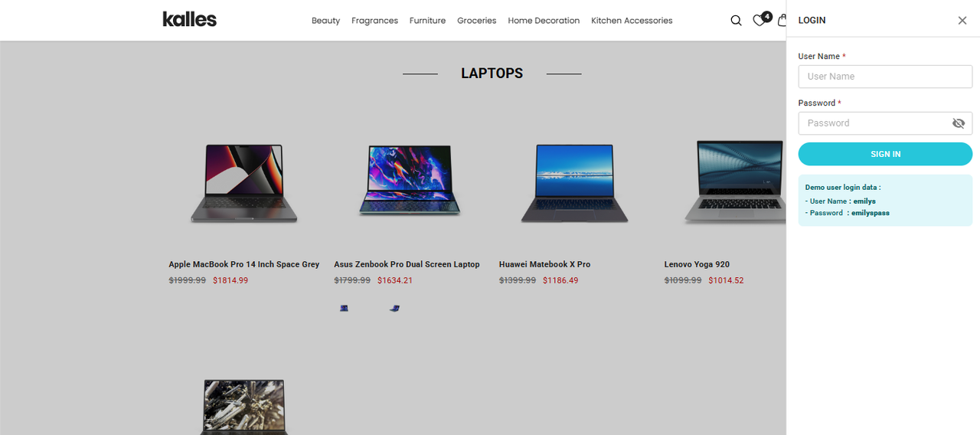Open Huawei Matebook X Pro image

click(574, 184)
